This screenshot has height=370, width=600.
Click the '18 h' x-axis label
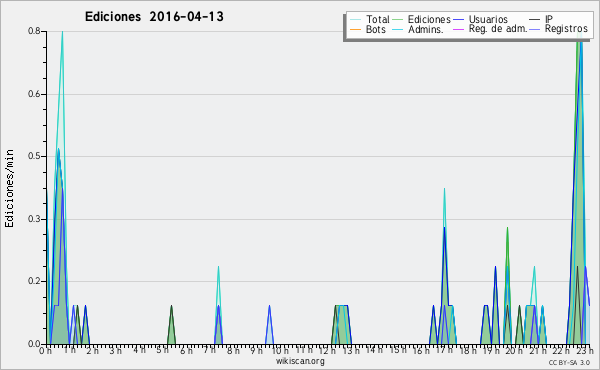[468, 351]
